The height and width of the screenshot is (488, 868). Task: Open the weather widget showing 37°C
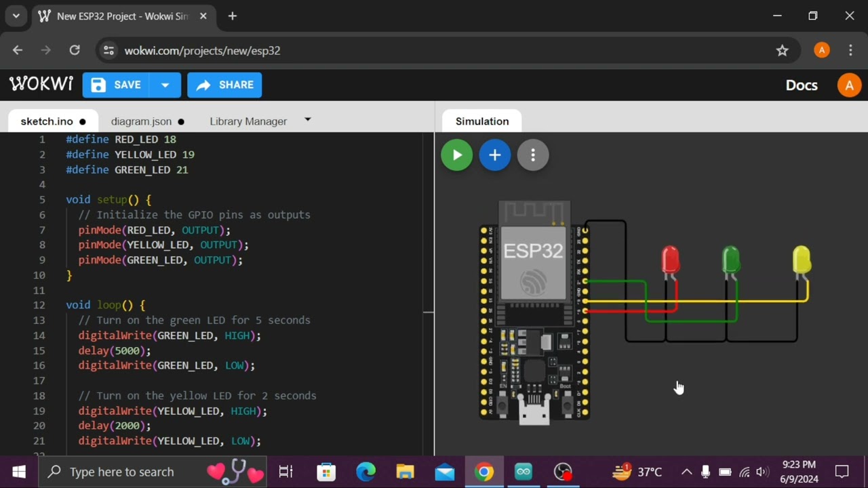637,472
